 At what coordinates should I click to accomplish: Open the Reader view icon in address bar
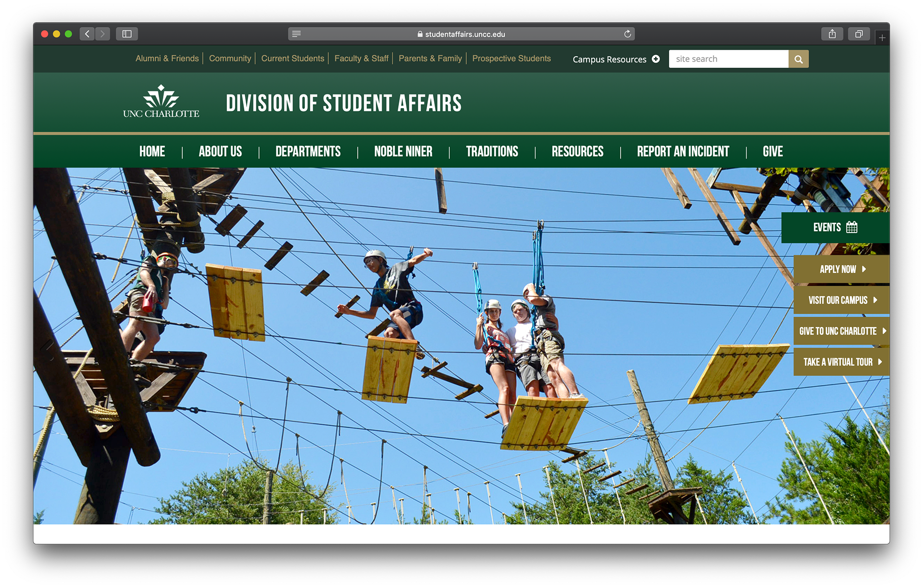click(296, 34)
